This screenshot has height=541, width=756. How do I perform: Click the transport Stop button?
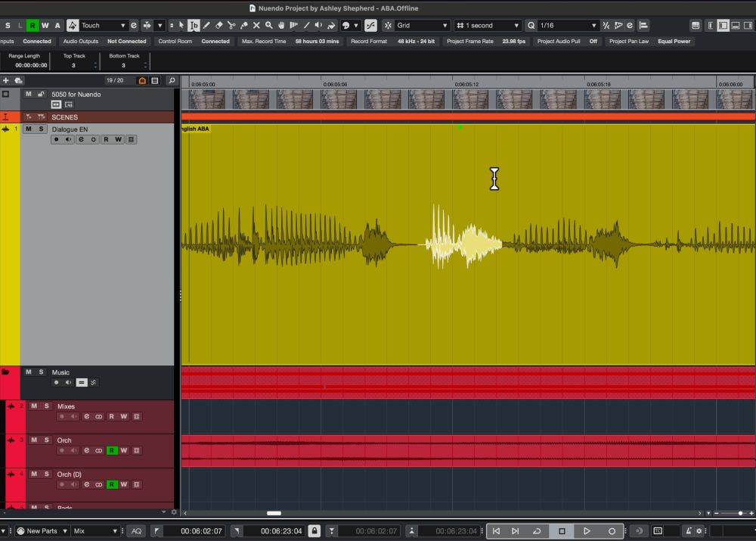pos(562,531)
